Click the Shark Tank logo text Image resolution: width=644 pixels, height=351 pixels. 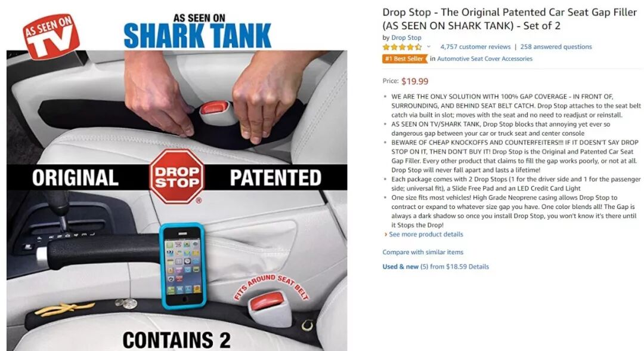[x=197, y=35]
